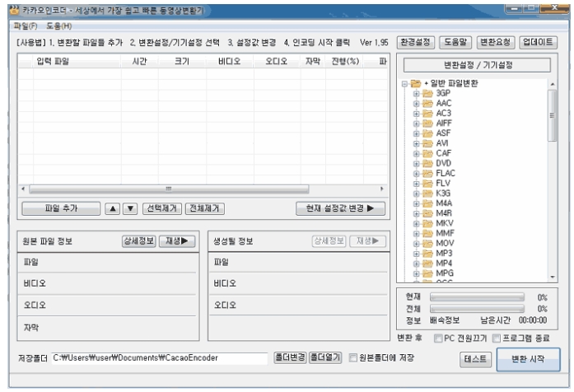Screen dimensions: 574x392
Task: Click the MOV folder icon
Action: click(x=427, y=244)
